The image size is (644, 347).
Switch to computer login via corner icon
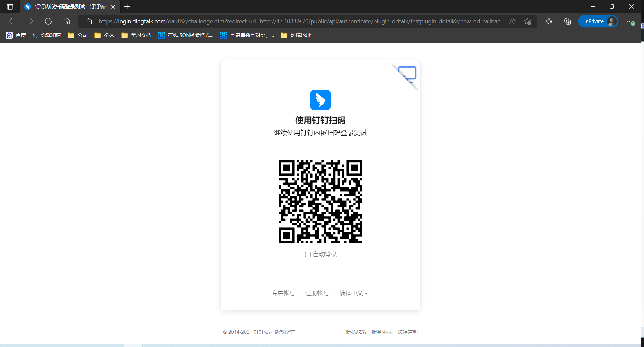(x=407, y=75)
